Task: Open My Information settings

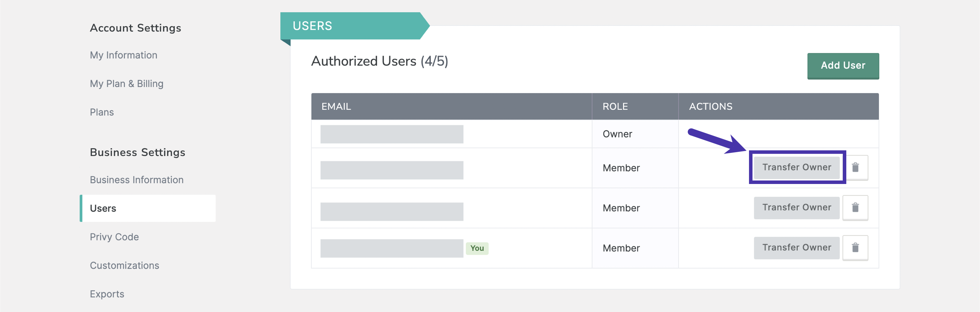Action: [123, 55]
